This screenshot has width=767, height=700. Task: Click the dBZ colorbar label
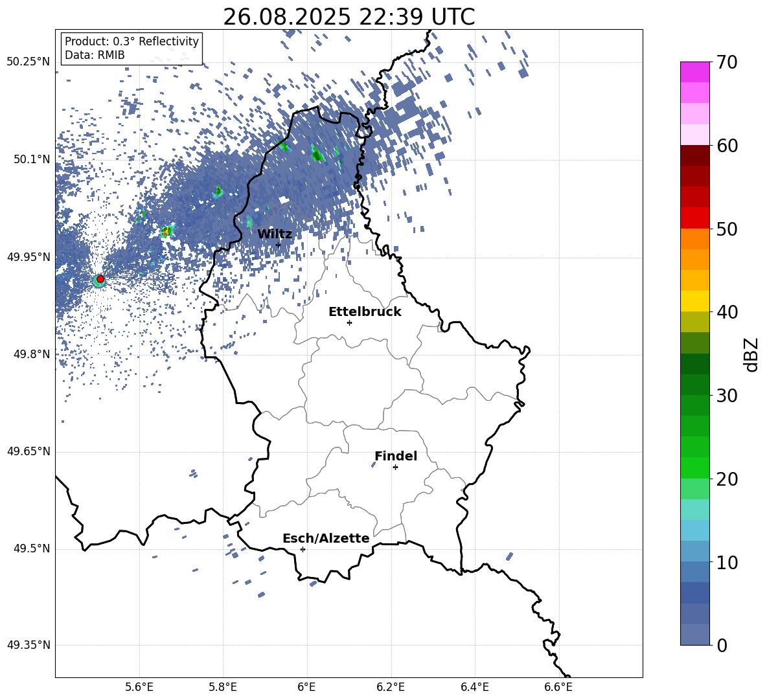click(752, 354)
